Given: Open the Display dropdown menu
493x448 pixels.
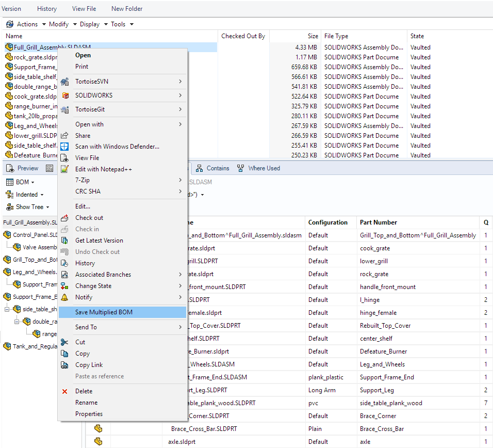Looking at the screenshot, I should 94,24.
